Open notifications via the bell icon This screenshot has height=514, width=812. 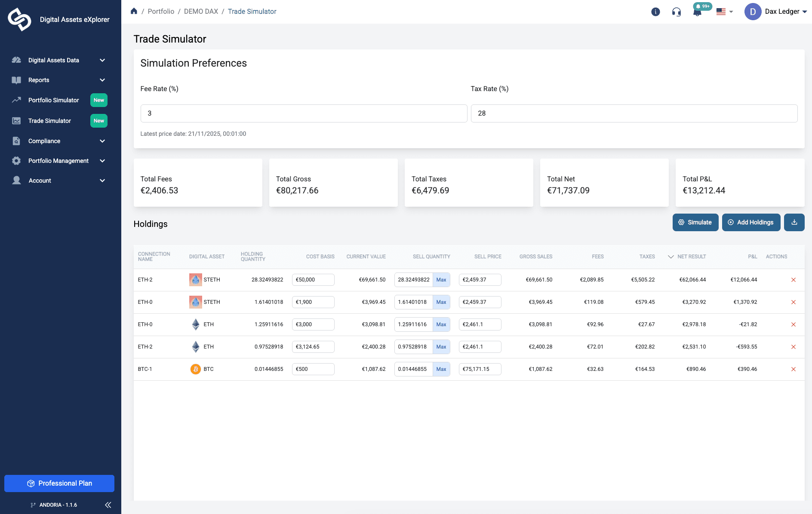[x=698, y=12]
